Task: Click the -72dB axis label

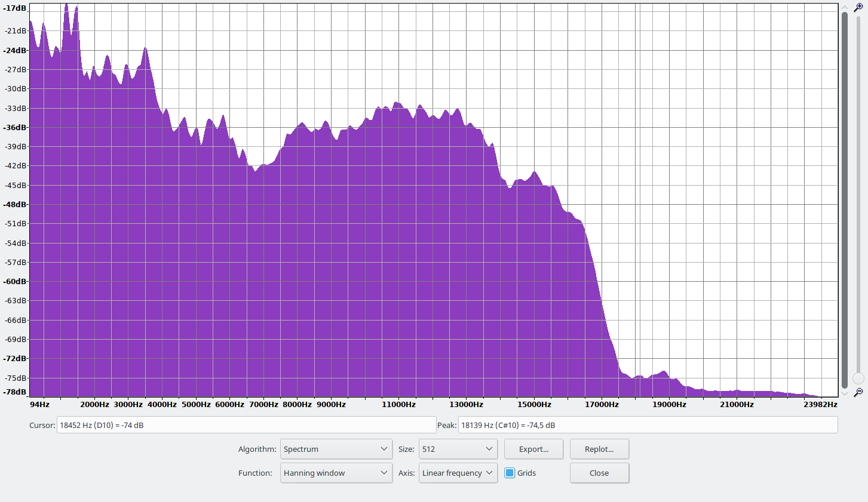Action: pyautogui.click(x=15, y=358)
